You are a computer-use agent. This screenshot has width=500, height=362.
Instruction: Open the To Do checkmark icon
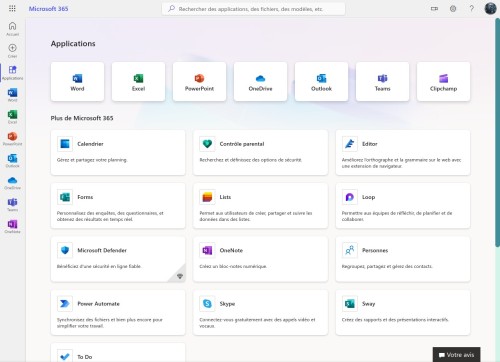(65, 356)
